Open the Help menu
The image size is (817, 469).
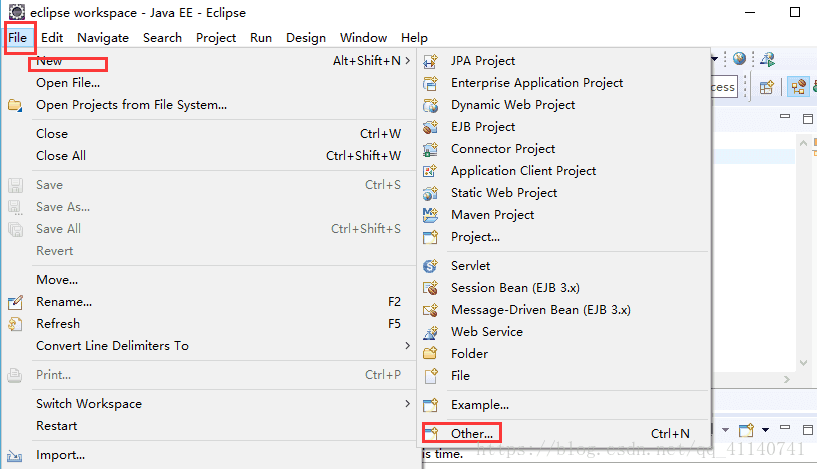[x=414, y=38]
